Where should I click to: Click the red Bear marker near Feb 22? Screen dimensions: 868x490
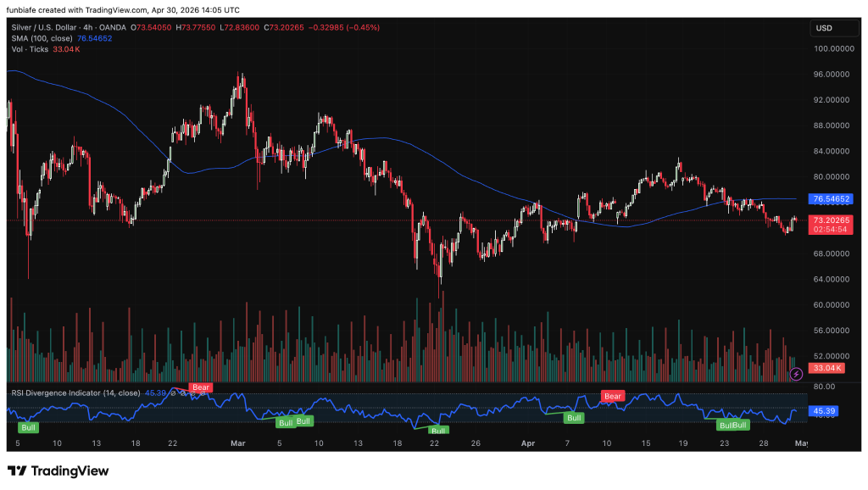click(201, 387)
